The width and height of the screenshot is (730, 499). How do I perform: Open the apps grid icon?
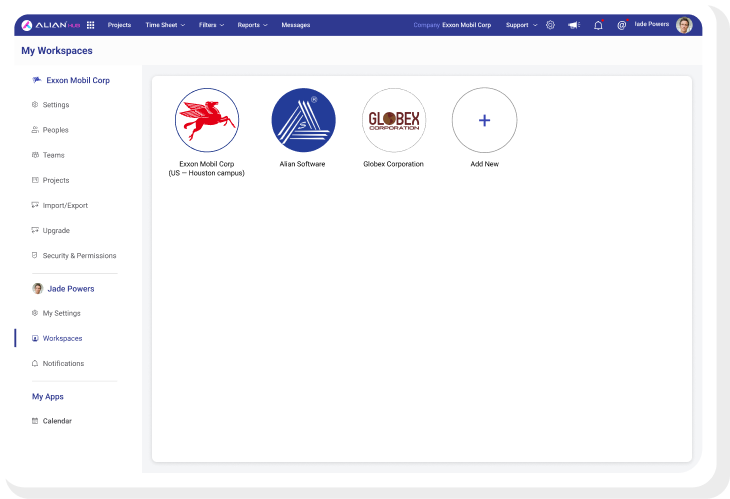pos(90,25)
